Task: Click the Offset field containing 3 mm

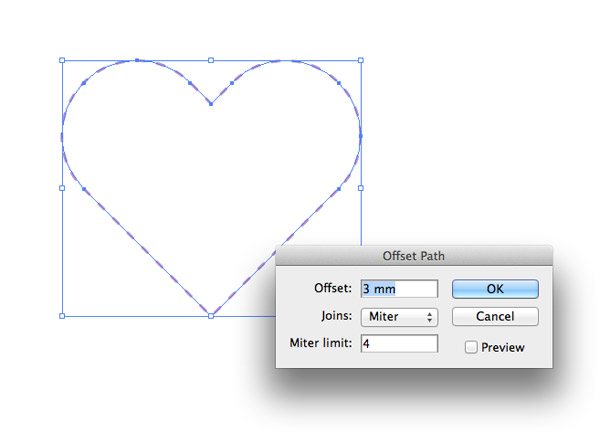Action: (x=399, y=289)
